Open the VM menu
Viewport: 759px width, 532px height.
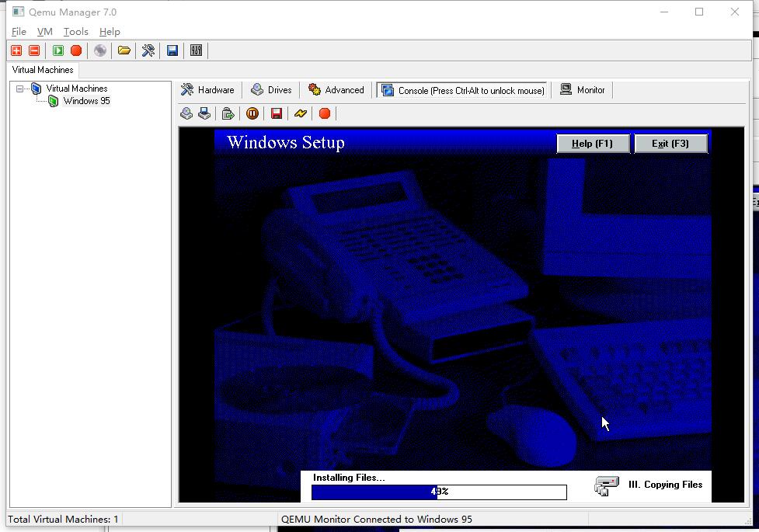pyautogui.click(x=44, y=32)
